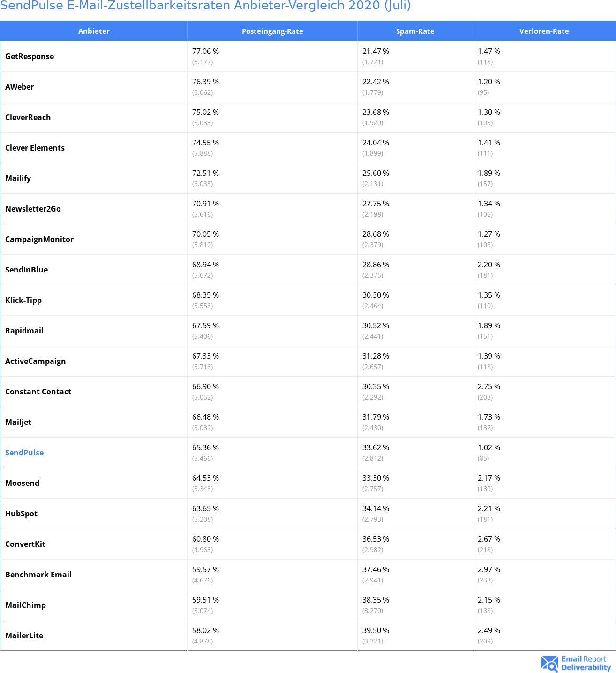The height and width of the screenshot is (673, 616).
Task: Sort by Posteingang-Rate column header
Action: click(272, 31)
